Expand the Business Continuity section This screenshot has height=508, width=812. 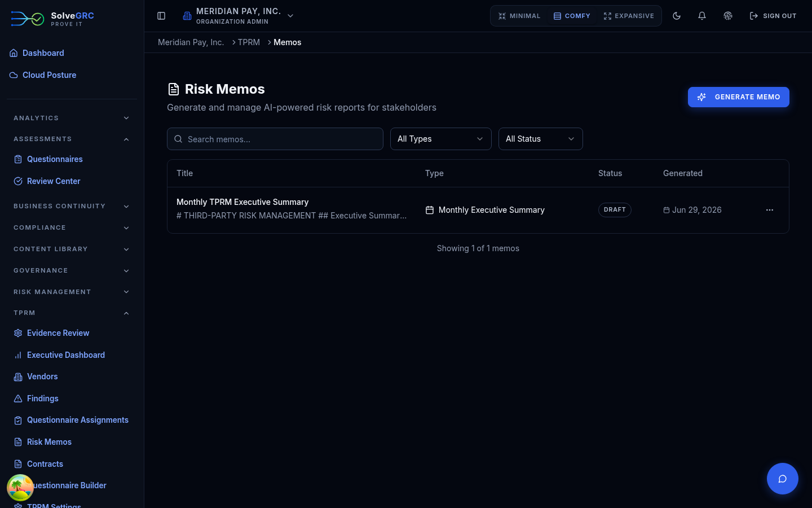(x=72, y=206)
